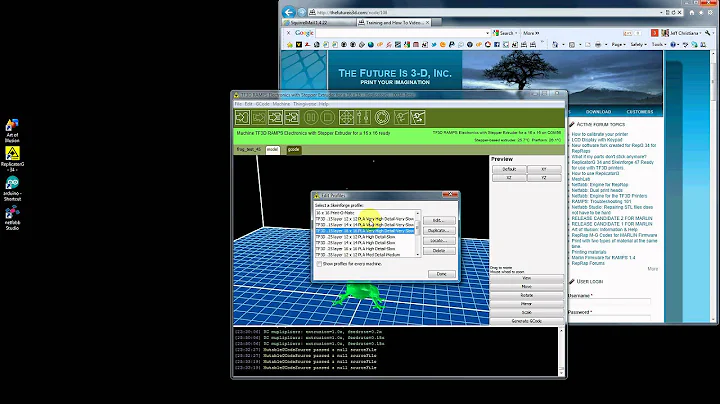Click Done in Edit Profiles dialog

[x=442, y=274]
